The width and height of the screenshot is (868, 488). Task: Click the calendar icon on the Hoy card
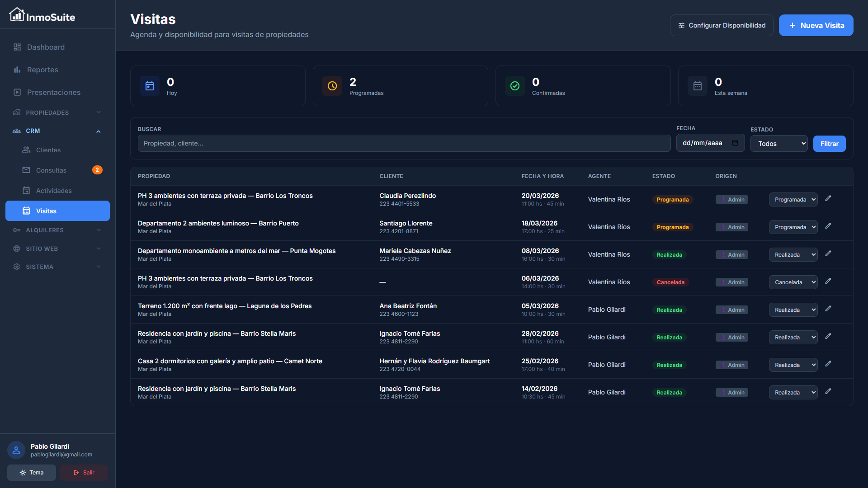[150, 86]
